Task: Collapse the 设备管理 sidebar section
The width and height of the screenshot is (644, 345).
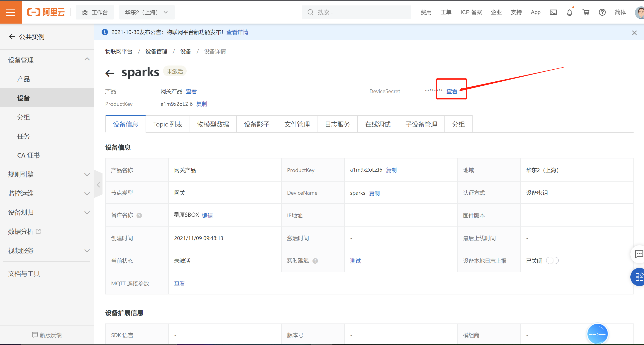Action: (x=87, y=59)
